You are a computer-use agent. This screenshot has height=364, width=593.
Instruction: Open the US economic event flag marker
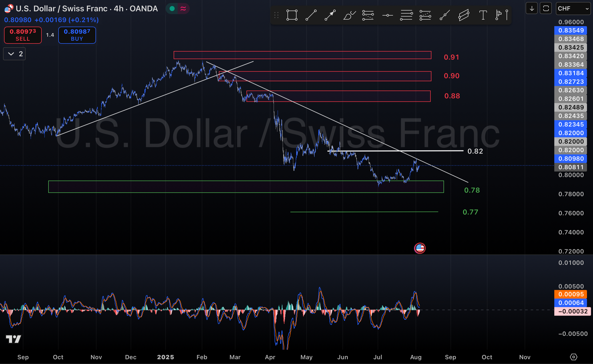pos(420,248)
